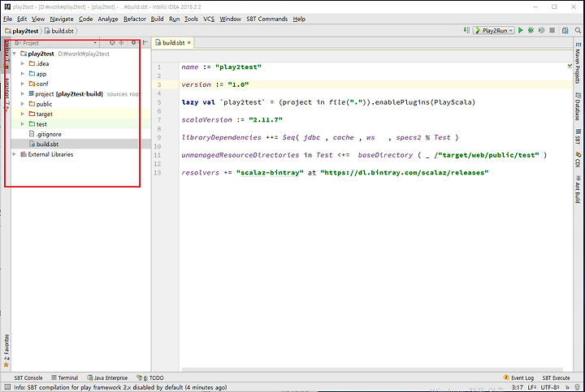
Task: Open Ant Build side tool window
Action: pos(578,189)
